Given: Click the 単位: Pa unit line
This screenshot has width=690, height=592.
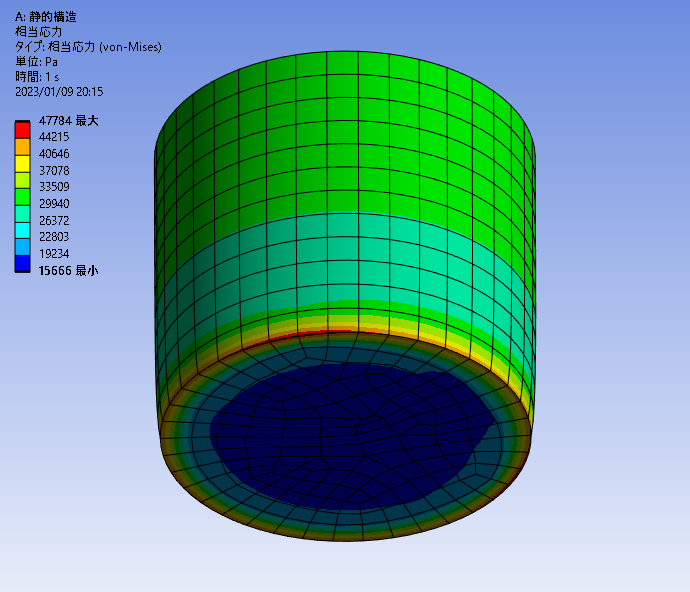Looking at the screenshot, I should pos(37,62).
